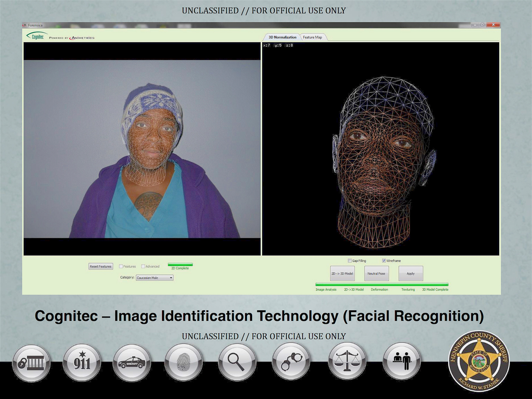Open the scales of justice icon
Screen dimensions: 532x399
tap(347, 361)
